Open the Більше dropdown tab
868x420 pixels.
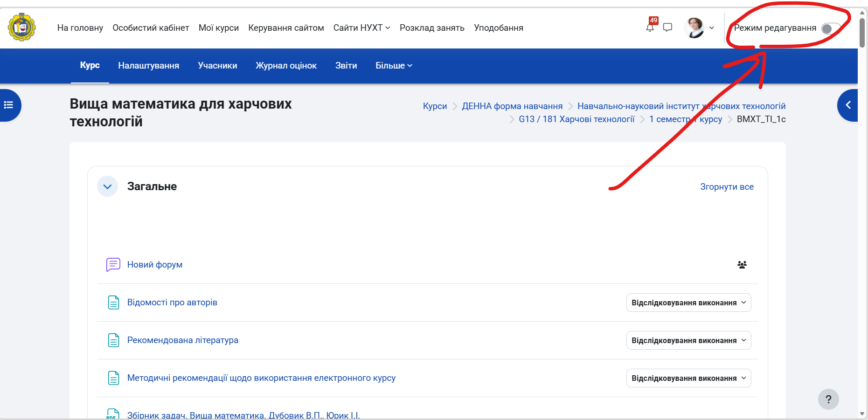point(394,66)
